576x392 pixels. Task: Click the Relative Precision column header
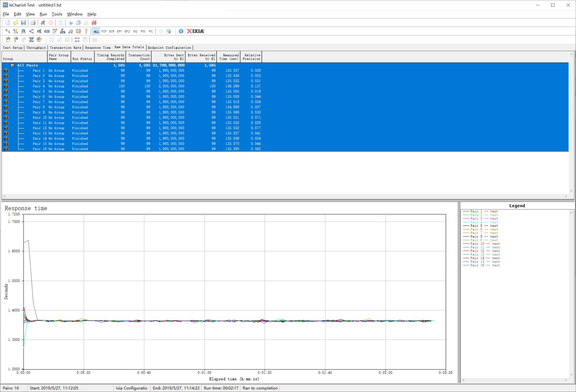pyautogui.click(x=251, y=57)
